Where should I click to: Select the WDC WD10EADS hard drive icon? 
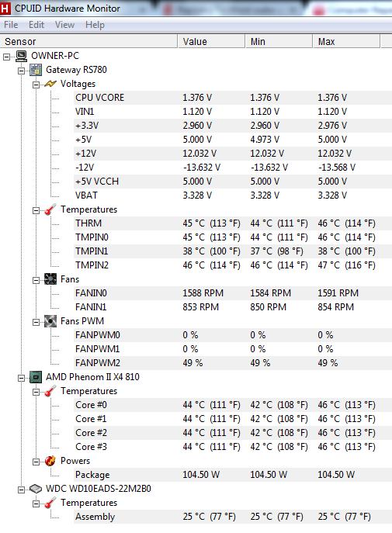pyautogui.click(x=36, y=489)
